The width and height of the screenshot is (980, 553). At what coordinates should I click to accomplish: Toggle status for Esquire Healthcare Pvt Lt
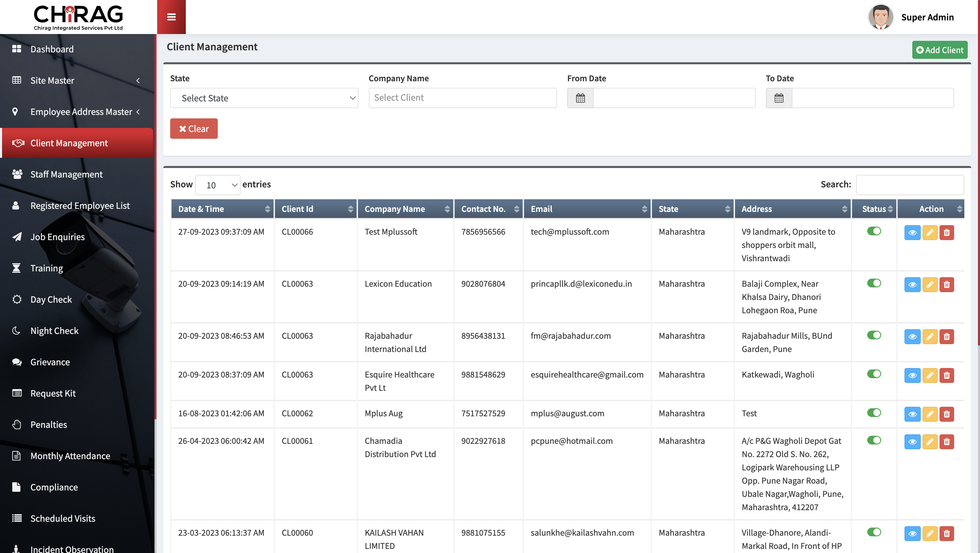tap(874, 374)
